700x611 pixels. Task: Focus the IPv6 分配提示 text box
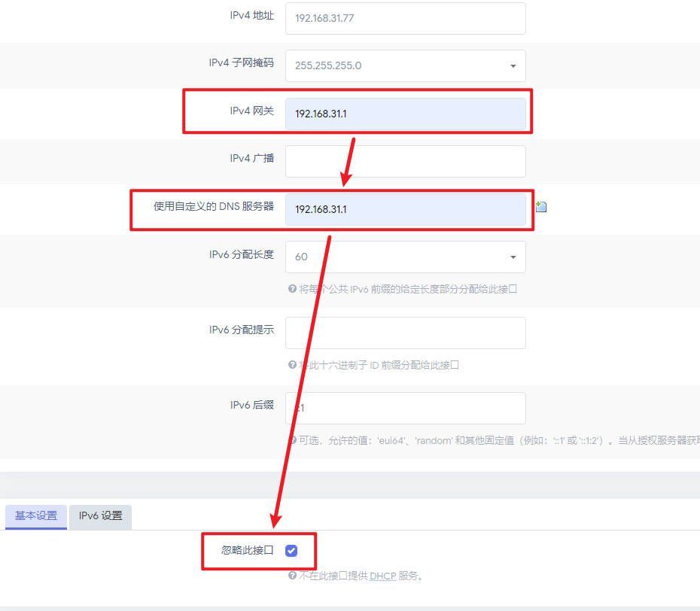tap(405, 333)
